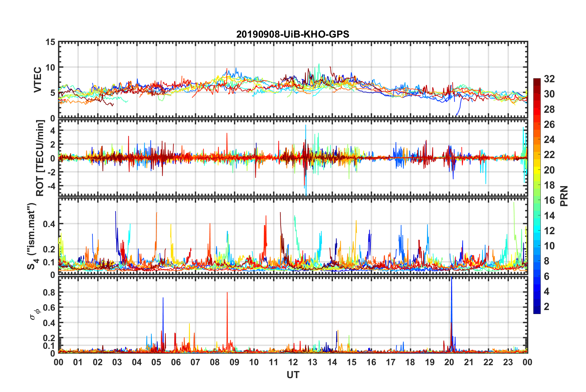This screenshot has width=586, height=392.
Task: Click the "03" hour label on the UT axis
Action: tap(117, 362)
